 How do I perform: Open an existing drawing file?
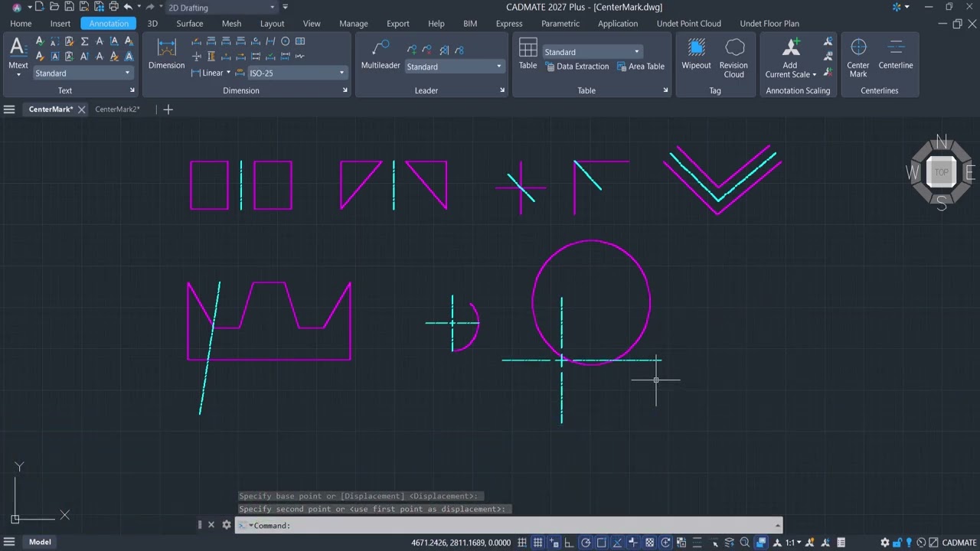[x=53, y=7]
